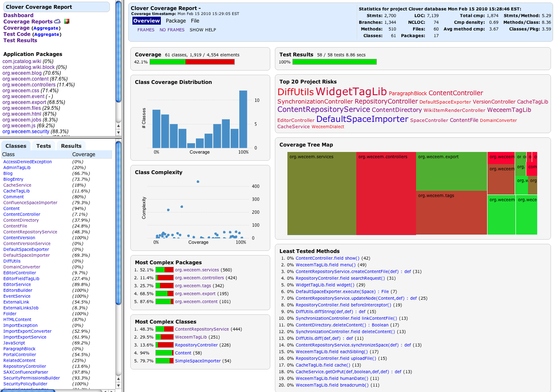Click coverage bar for org.weceem.services package

coord(165,270)
